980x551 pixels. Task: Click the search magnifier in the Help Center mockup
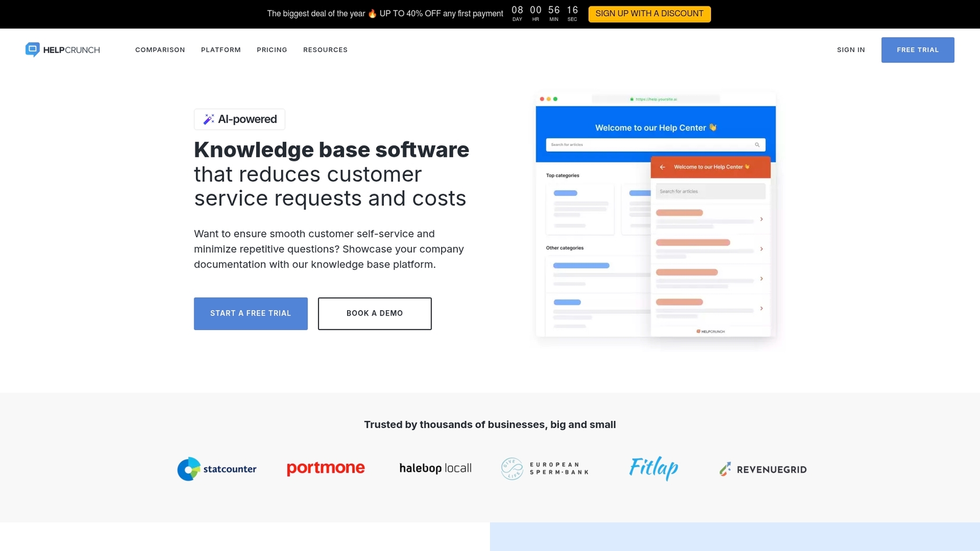[756, 145]
